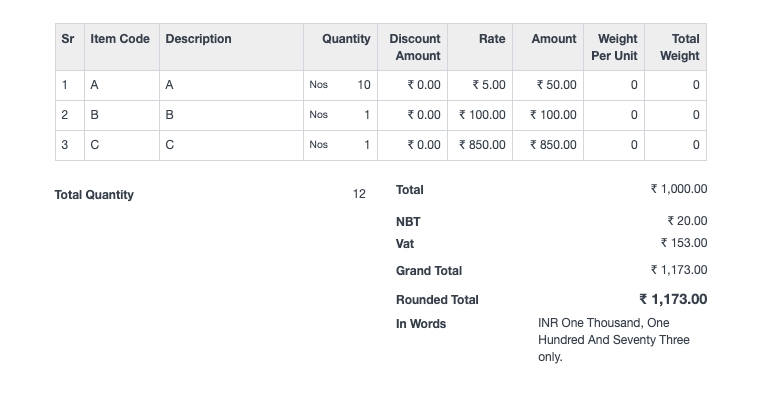
Task: Click the Quantity column header
Action: pos(346,39)
